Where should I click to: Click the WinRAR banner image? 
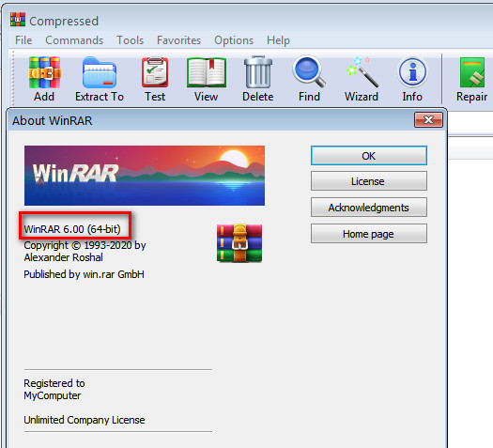click(x=145, y=176)
